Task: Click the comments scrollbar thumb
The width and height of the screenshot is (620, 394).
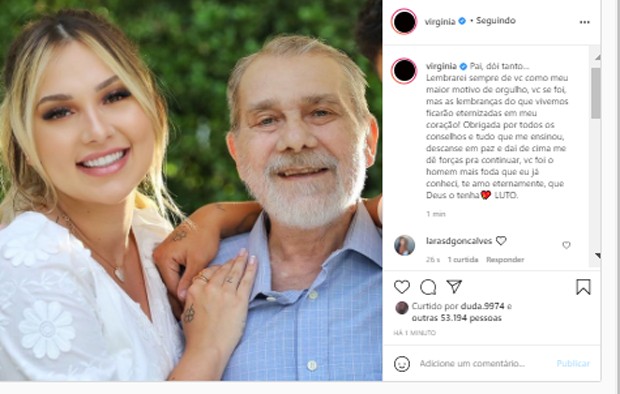Action: coord(595,93)
